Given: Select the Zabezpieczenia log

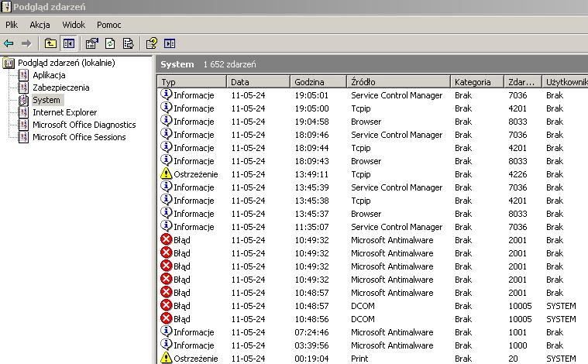Looking at the screenshot, I should click(x=60, y=88).
